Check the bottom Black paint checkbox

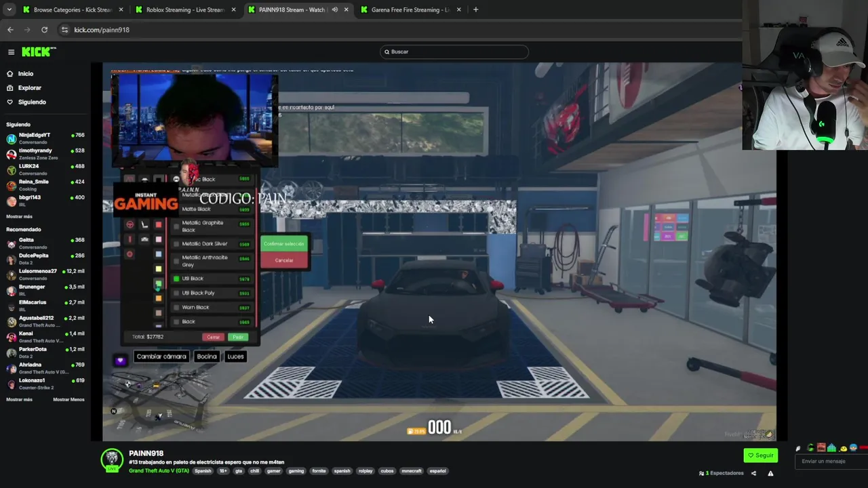click(x=176, y=321)
